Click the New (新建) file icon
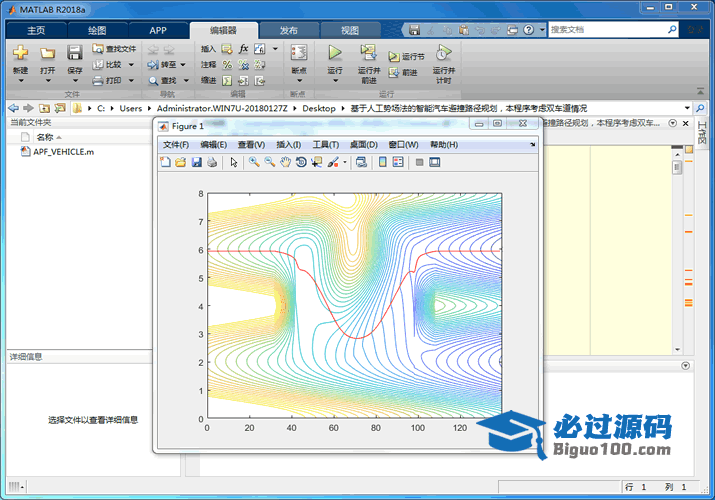The image size is (715, 500). click(x=21, y=53)
